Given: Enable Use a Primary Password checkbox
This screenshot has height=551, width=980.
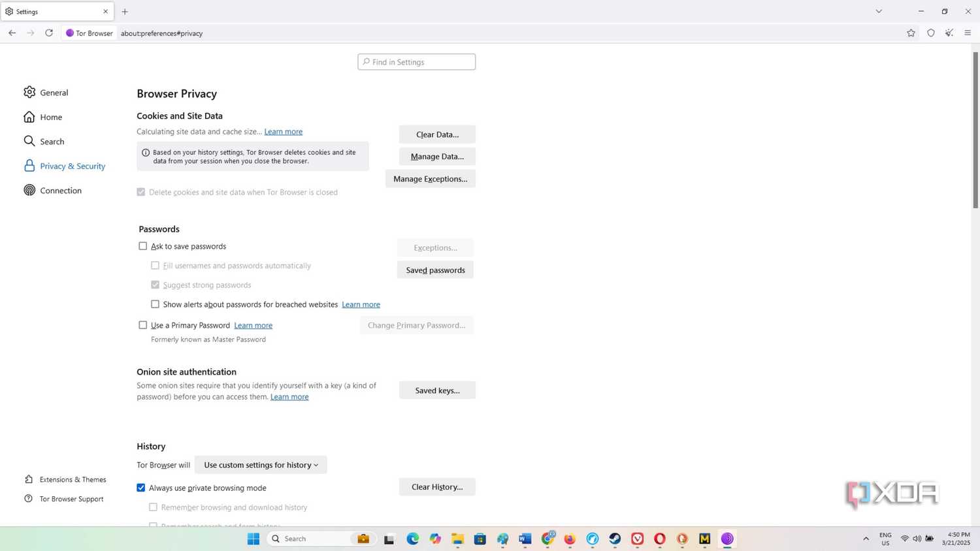Looking at the screenshot, I should 142,325.
